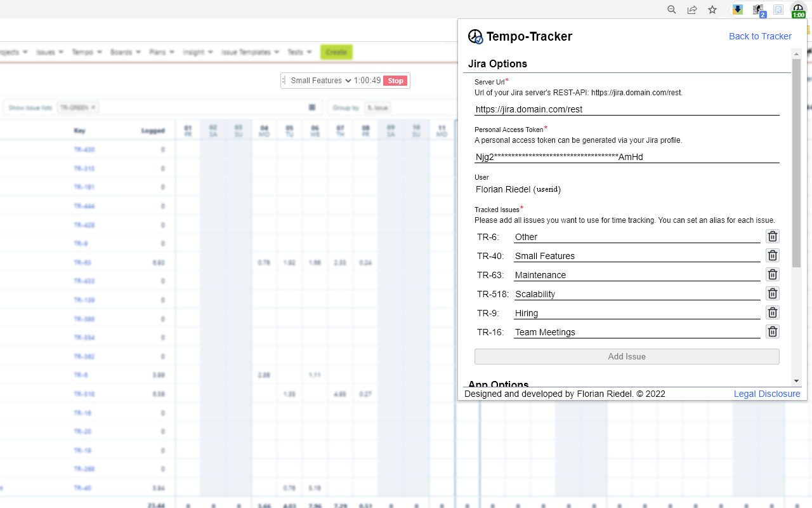
Task: Expand the Insight menu
Action: pos(198,52)
